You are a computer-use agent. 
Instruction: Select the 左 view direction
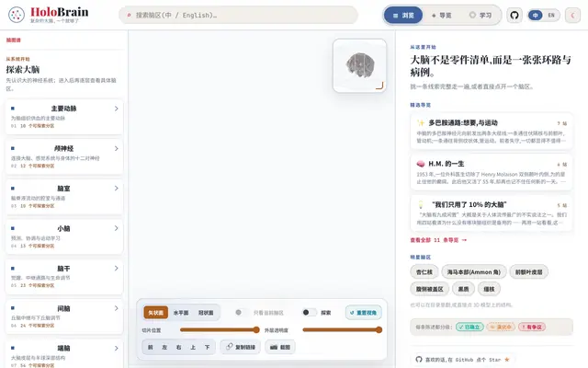[x=164, y=347]
